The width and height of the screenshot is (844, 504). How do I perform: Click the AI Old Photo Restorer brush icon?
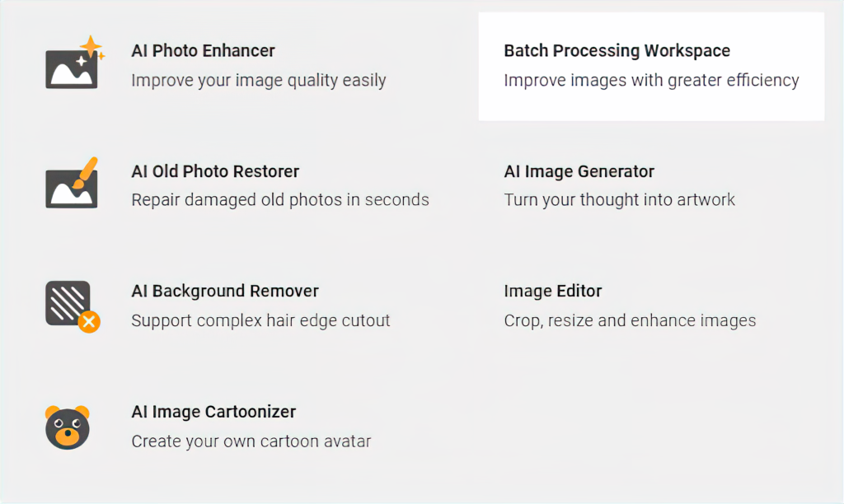tap(73, 182)
